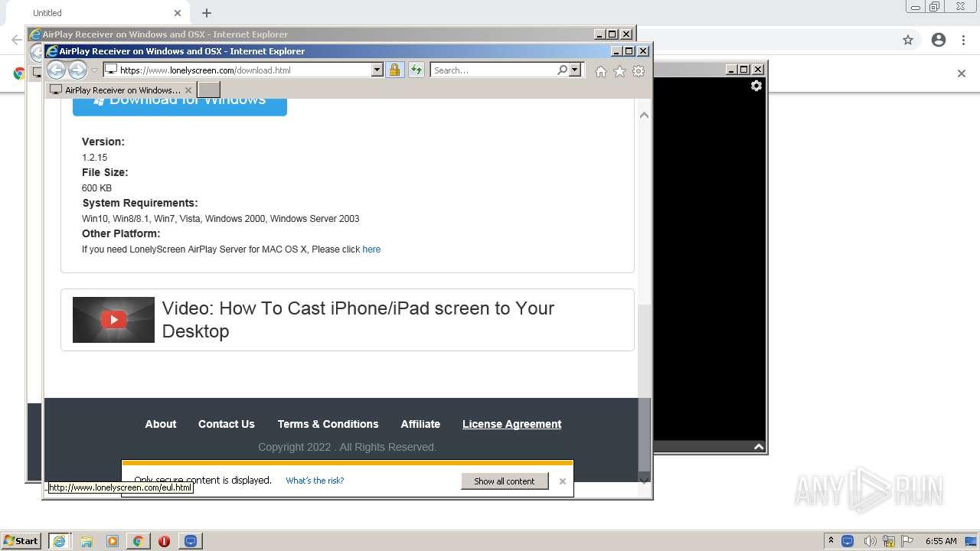Image resolution: width=980 pixels, height=551 pixels.
Task: Select the Untitled Chrome tab
Action: 100,13
